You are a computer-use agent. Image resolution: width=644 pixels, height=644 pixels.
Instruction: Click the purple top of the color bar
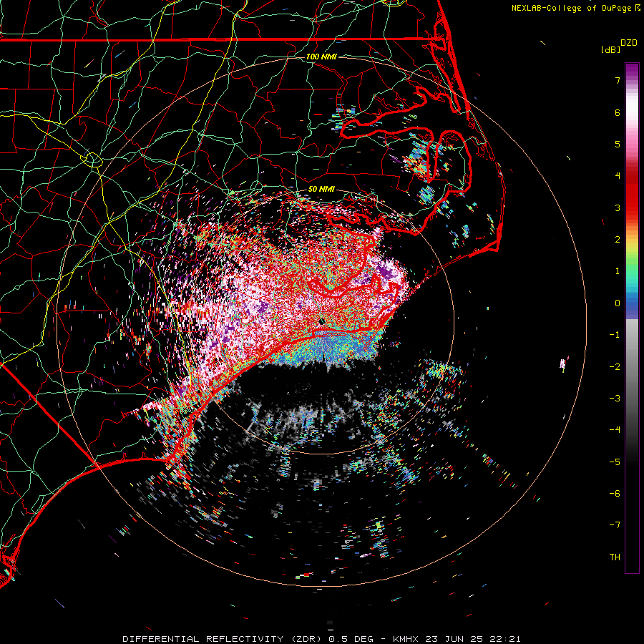pos(632,70)
